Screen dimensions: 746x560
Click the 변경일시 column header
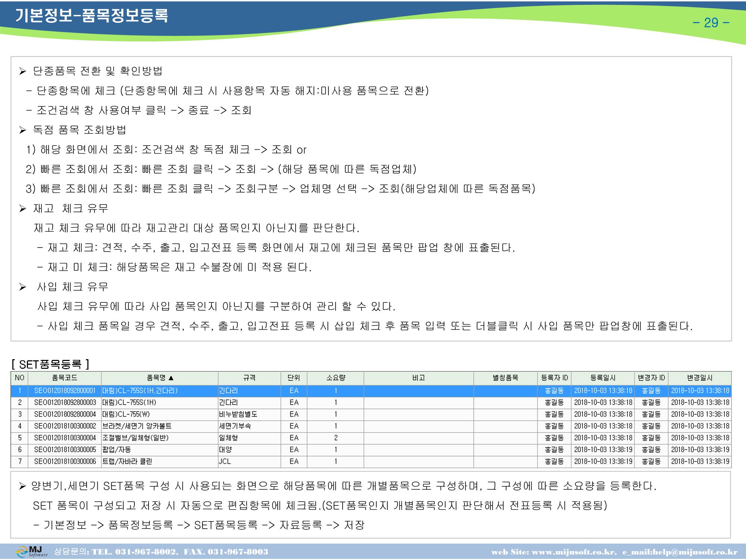700,378
